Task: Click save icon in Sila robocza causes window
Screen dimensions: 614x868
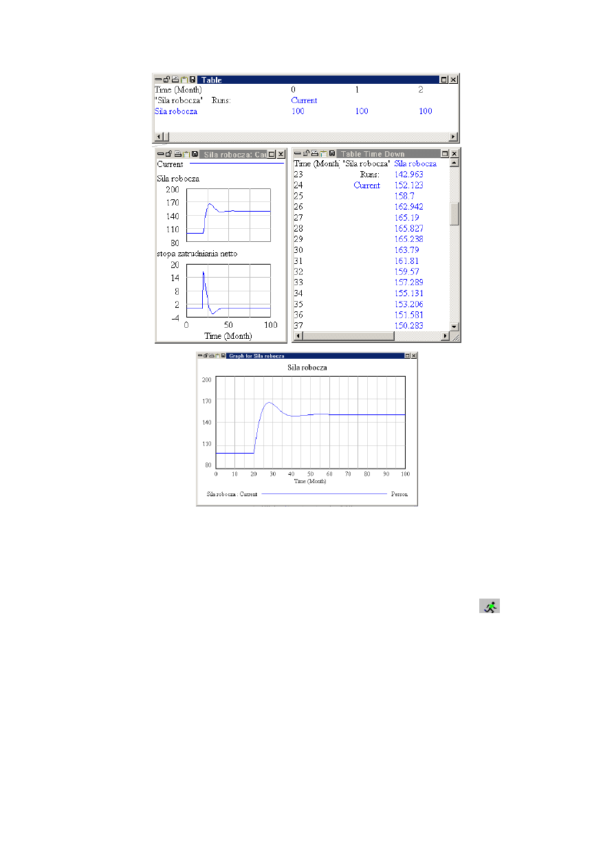Action: pos(195,154)
